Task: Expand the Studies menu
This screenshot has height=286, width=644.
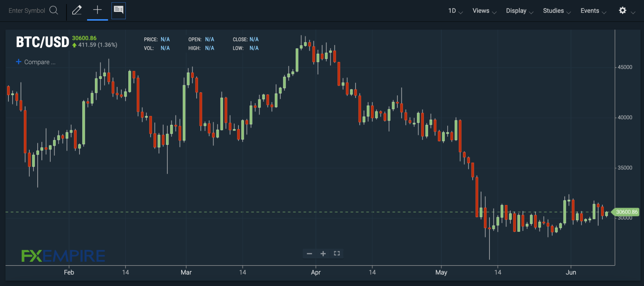Action: tap(557, 11)
